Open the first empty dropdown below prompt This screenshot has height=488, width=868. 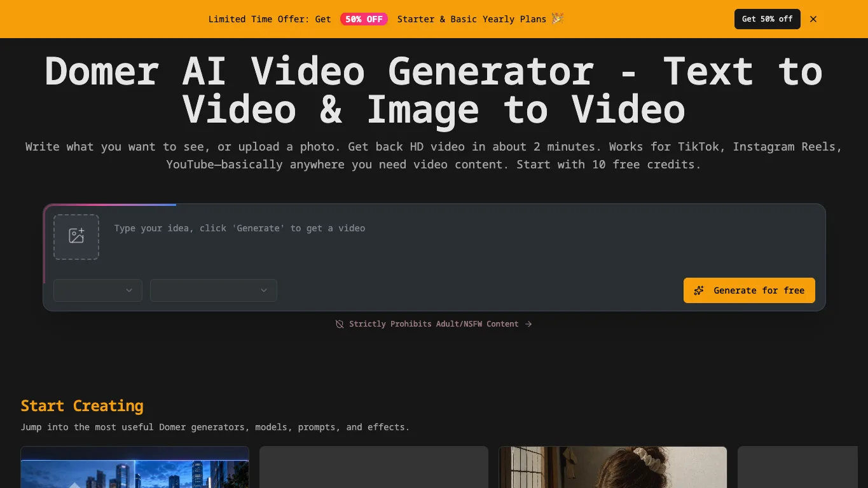coord(98,290)
